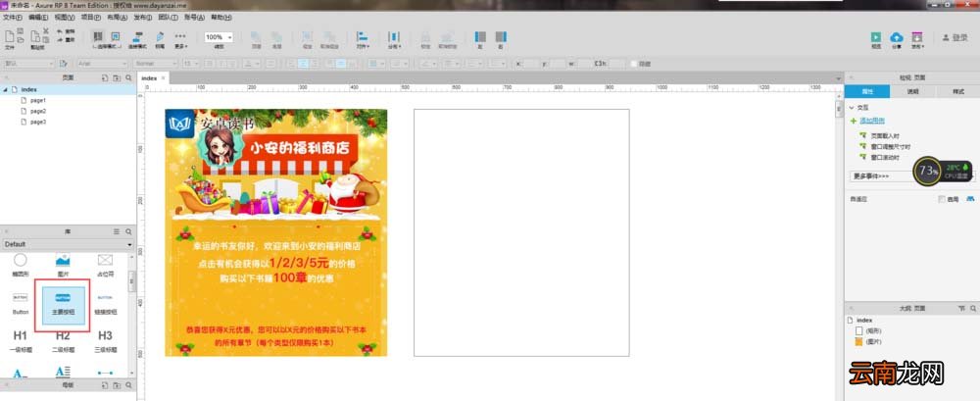Toggle the right panels icon
The image size is (980, 401).
[x=501, y=37]
